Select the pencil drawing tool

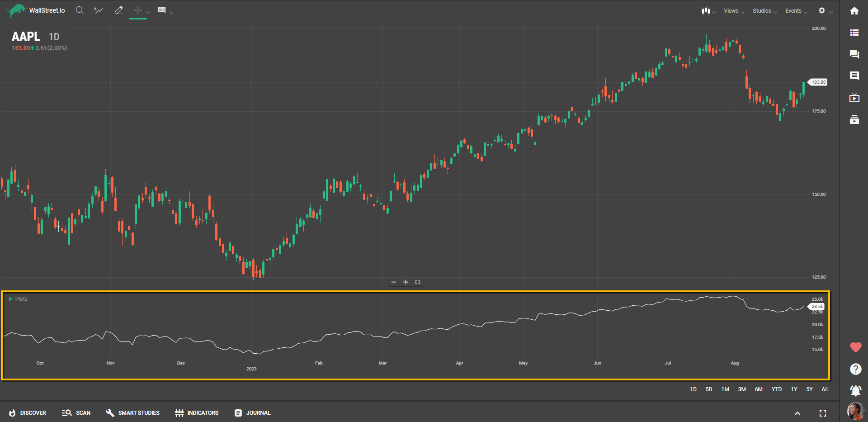(118, 10)
